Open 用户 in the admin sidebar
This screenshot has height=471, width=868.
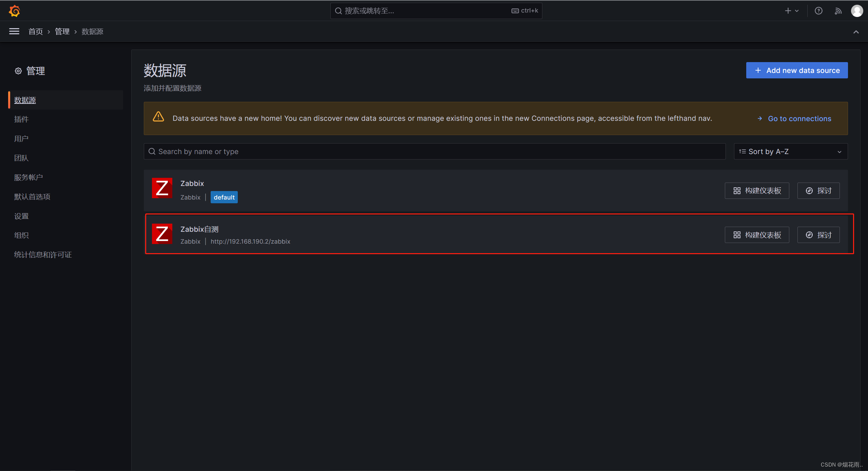click(x=21, y=139)
